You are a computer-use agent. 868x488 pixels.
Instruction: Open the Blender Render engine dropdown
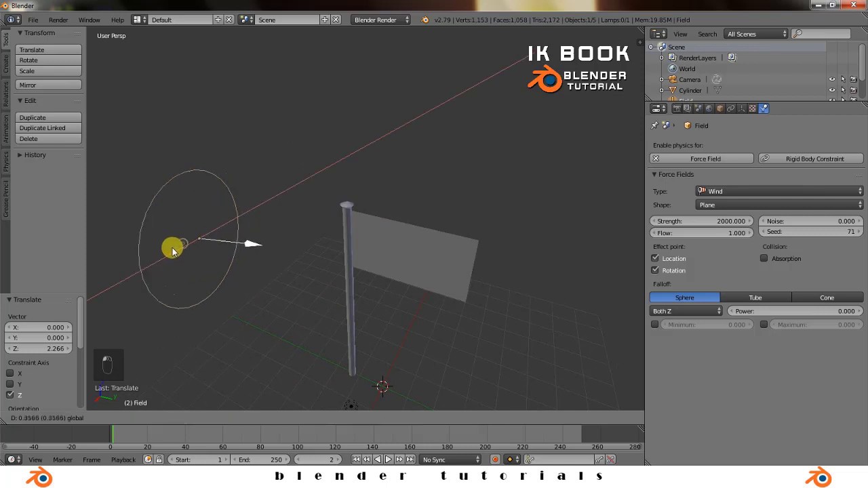coord(381,20)
